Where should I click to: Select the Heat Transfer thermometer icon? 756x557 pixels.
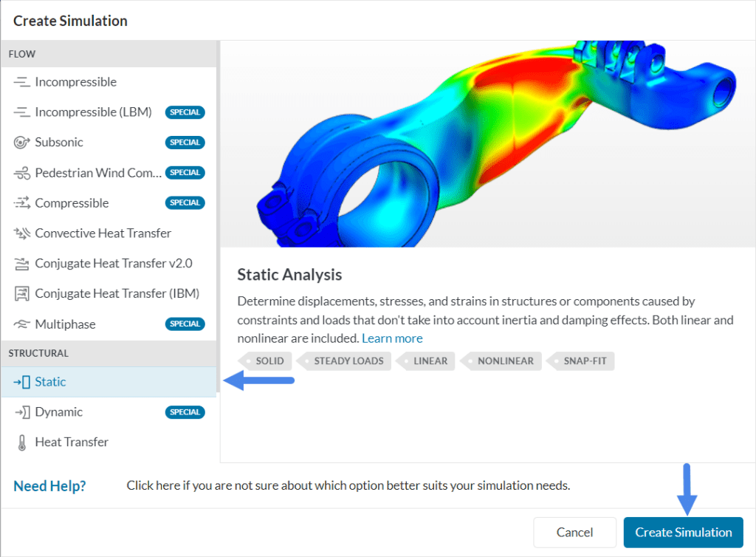(x=24, y=442)
